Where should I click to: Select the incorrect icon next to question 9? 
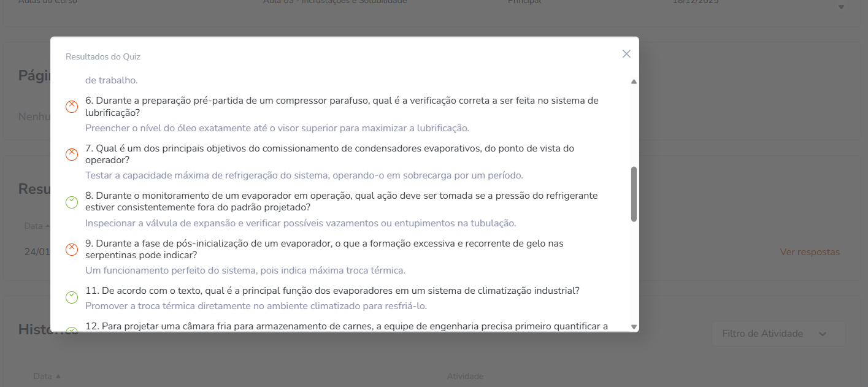point(72,250)
